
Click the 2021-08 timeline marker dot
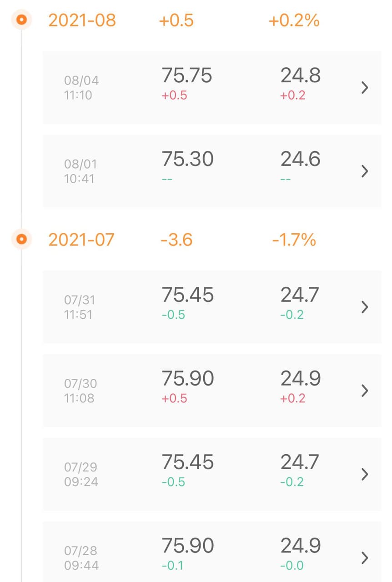pyautogui.click(x=21, y=20)
